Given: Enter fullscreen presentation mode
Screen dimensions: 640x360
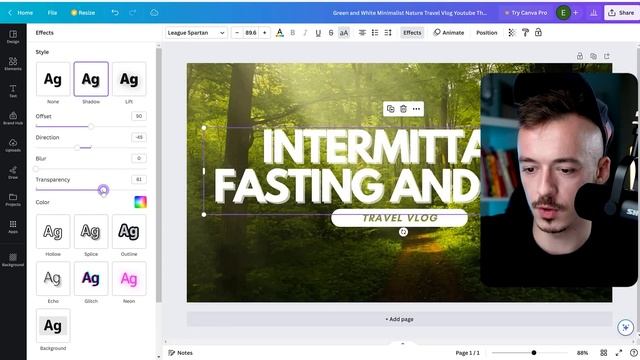Looking at the screenshot, I should [619, 353].
